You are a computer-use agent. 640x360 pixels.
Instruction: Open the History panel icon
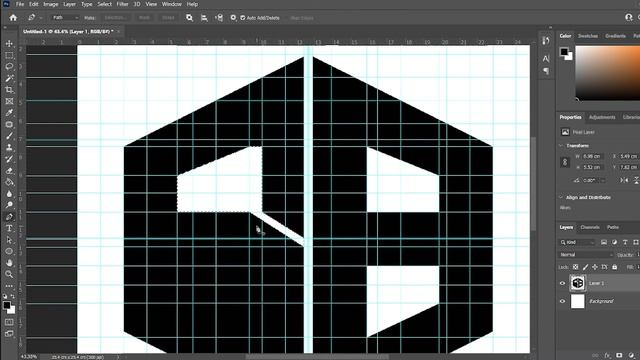tap(546, 41)
